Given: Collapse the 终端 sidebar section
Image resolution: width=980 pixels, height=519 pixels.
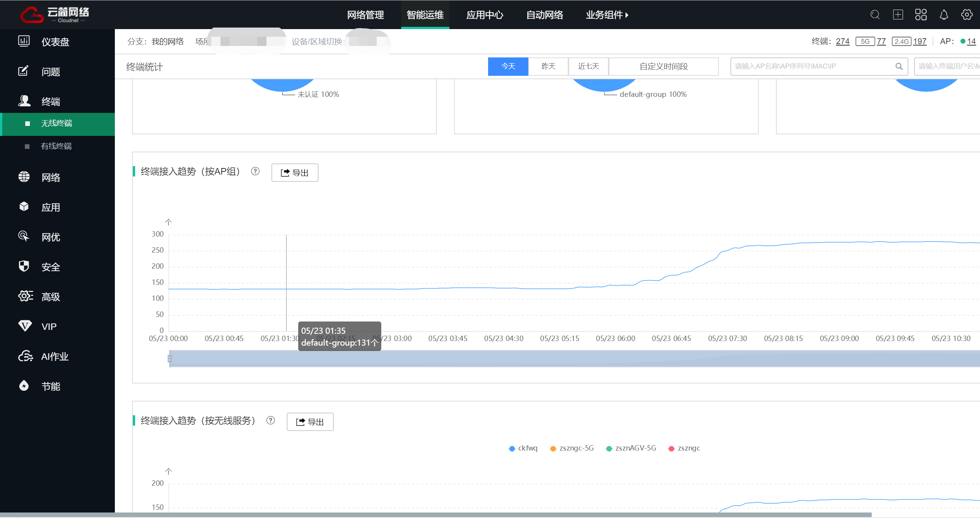Looking at the screenshot, I should pos(51,102).
